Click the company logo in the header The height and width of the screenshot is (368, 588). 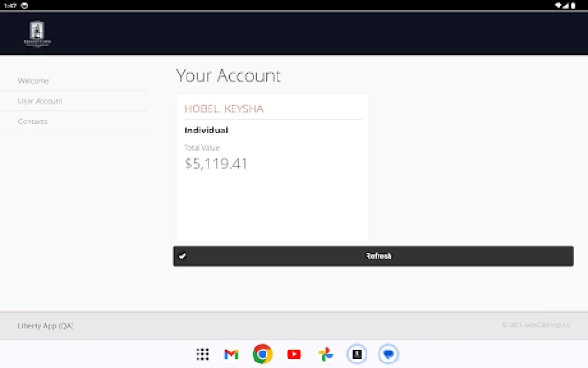(35, 34)
